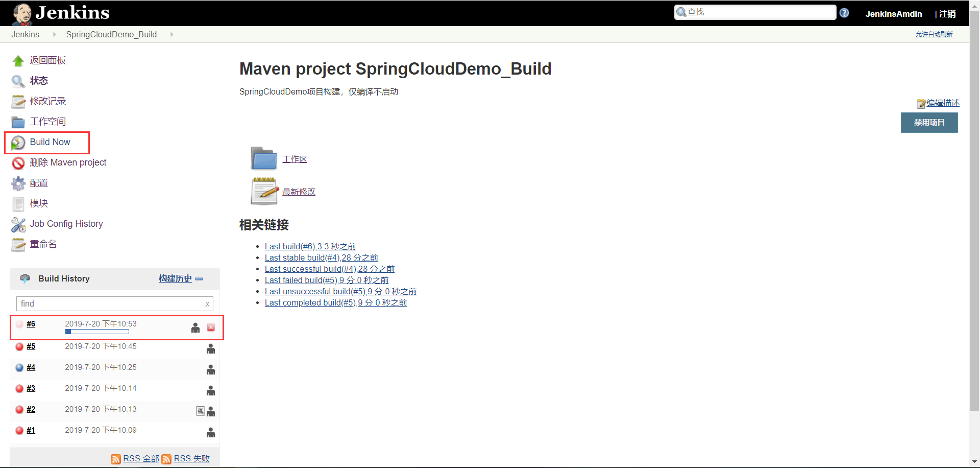The height and width of the screenshot is (468, 980).
Task: Click the build #6 progress bar
Action: tap(97, 332)
